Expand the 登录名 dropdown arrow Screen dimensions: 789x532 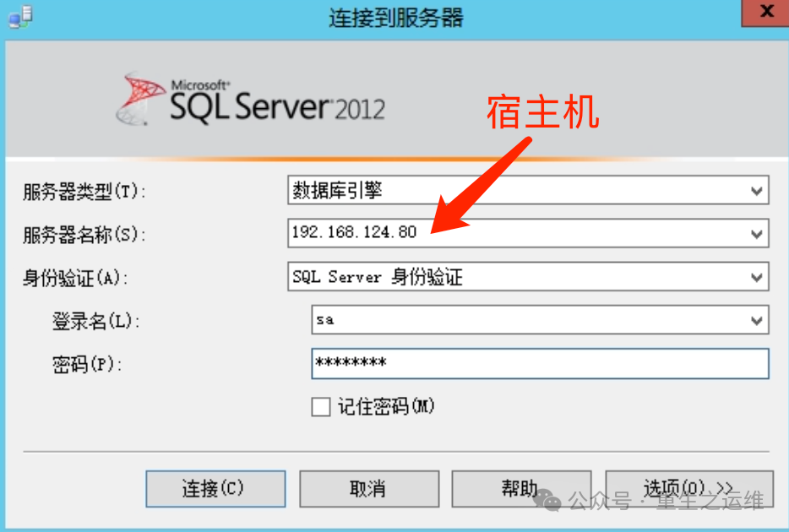tap(756, 320)
